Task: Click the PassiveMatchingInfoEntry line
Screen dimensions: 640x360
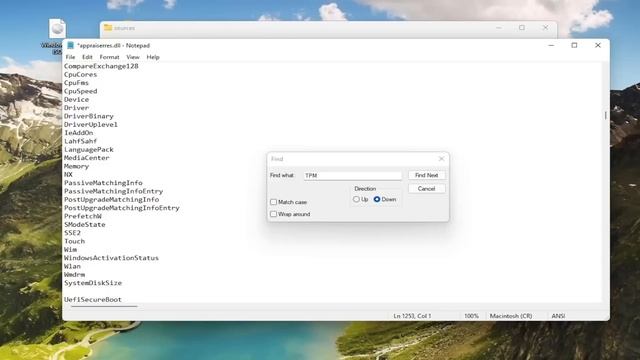Action: tap(113, 191)
